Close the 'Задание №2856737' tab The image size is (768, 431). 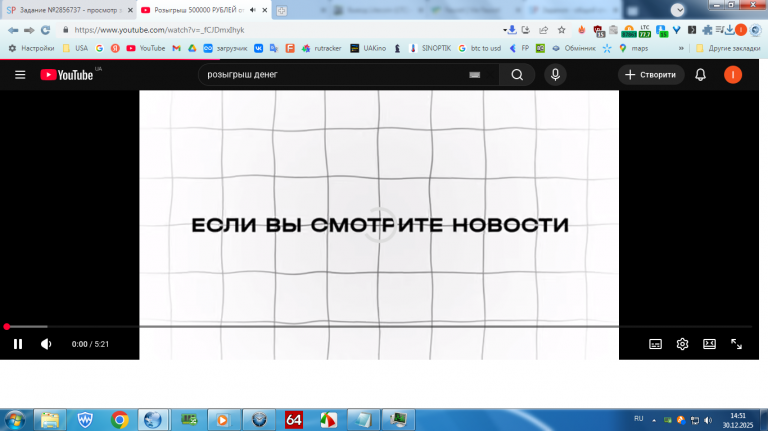click(130, 10)
